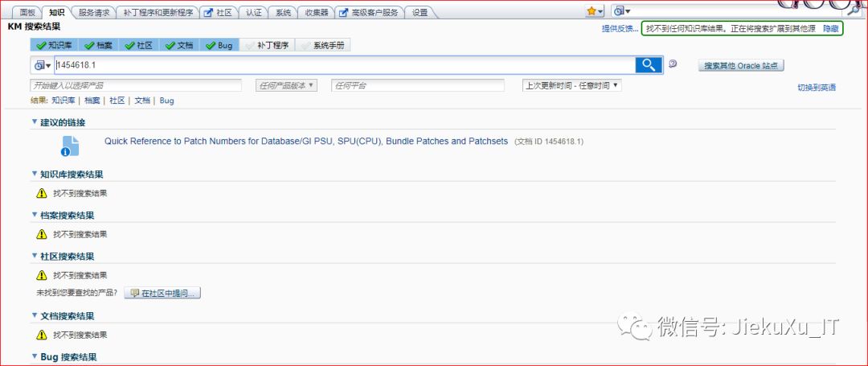
Task: Click the 在社区中提问 button
Action: [x=162, y=293]
